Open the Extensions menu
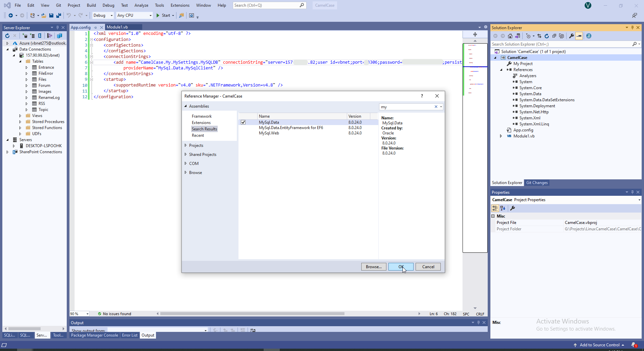Image resolution: width=644 pixels, height=351 pixels. (x=180, y=5)
